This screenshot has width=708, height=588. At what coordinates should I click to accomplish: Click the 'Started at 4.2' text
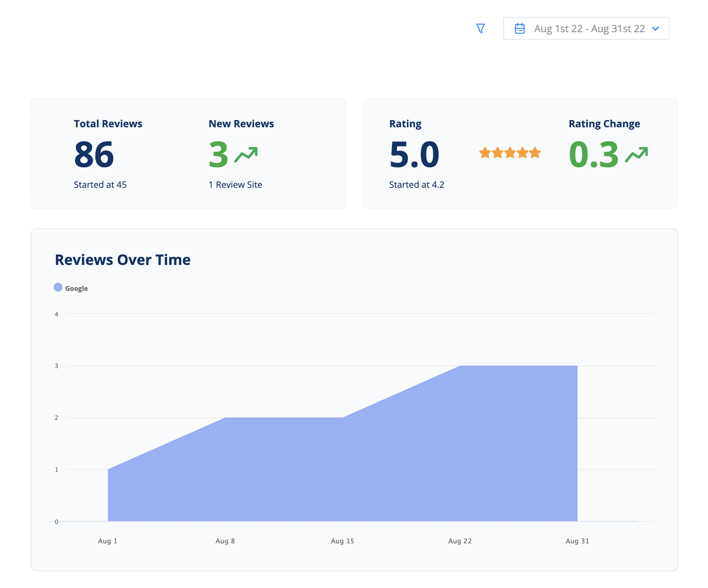[417, 185]
